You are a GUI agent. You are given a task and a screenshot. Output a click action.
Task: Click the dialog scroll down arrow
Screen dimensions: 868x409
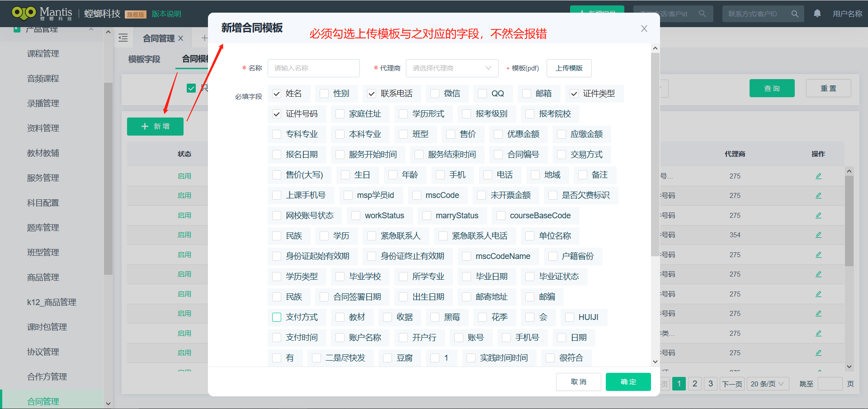click(655, 362)
